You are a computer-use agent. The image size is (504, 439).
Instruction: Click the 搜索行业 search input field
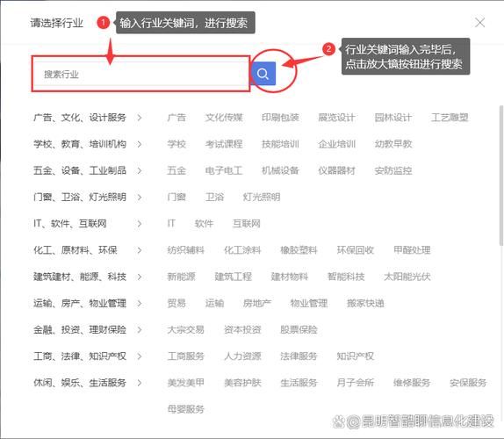pyautogui.click(x=140, y=75)
